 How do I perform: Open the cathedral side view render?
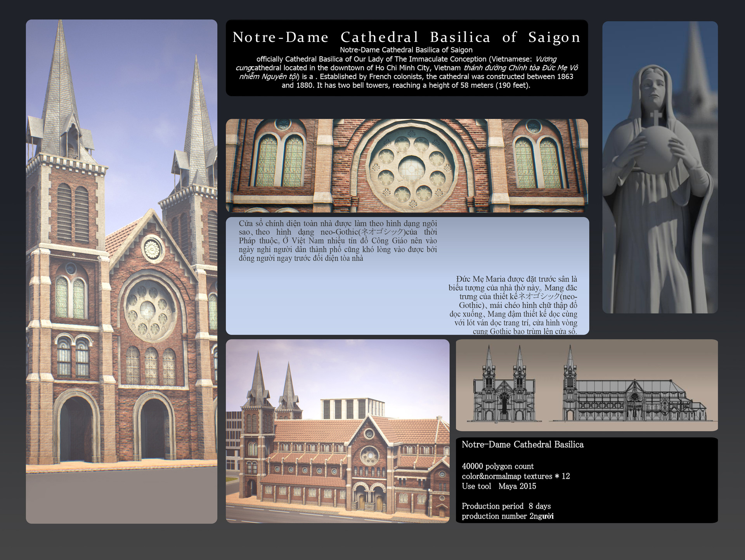[x=338, y=431]
